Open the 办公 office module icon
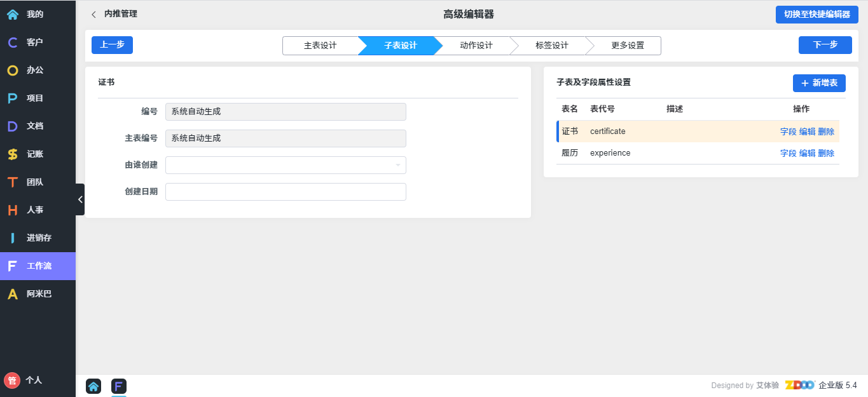This screenshot has width=868, height=397. click(x=13, y=70)
